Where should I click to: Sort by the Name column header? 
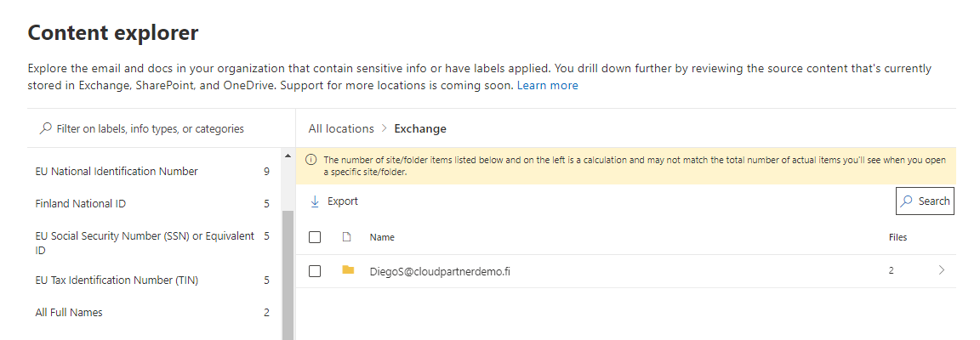382,237
